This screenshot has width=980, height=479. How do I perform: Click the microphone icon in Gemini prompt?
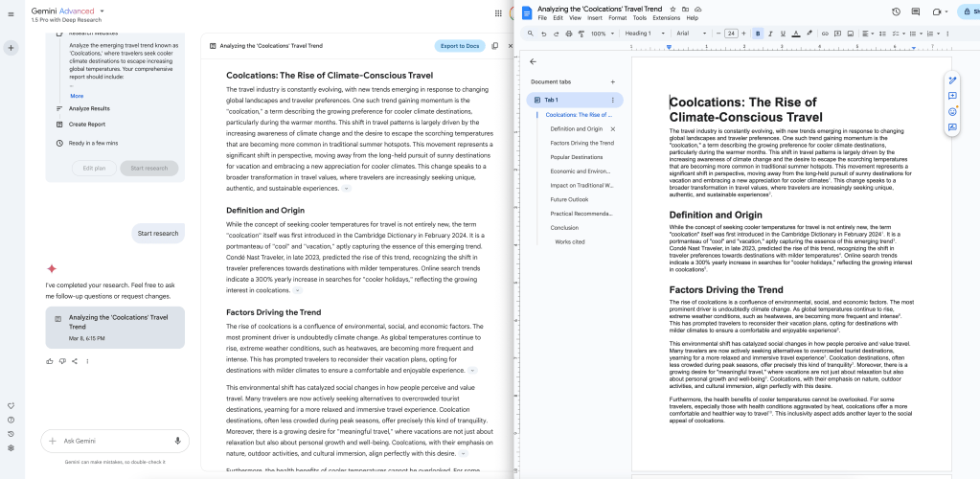pyautogui.click(x=177, y=441)
